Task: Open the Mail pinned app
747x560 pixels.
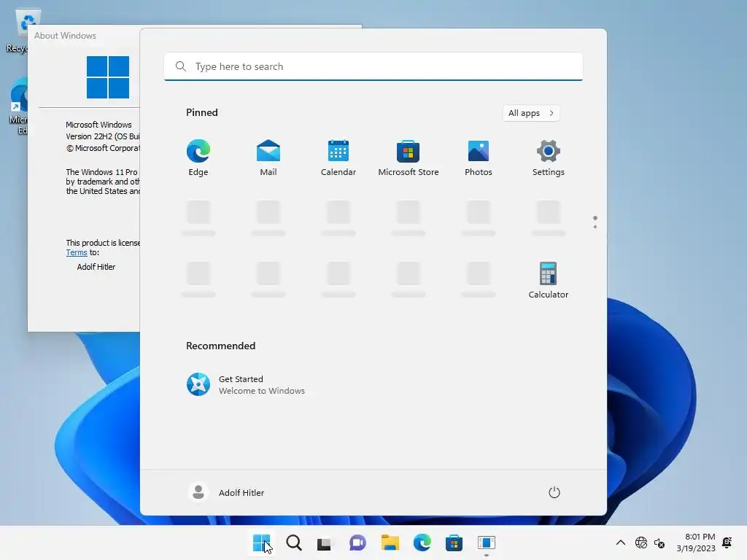Action: [268, 158]
